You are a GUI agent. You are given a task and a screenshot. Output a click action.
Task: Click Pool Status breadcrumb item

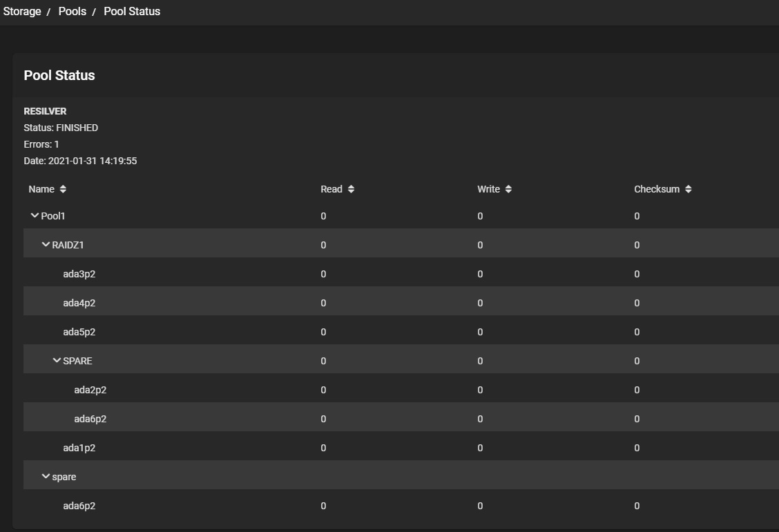coord(132,11)
